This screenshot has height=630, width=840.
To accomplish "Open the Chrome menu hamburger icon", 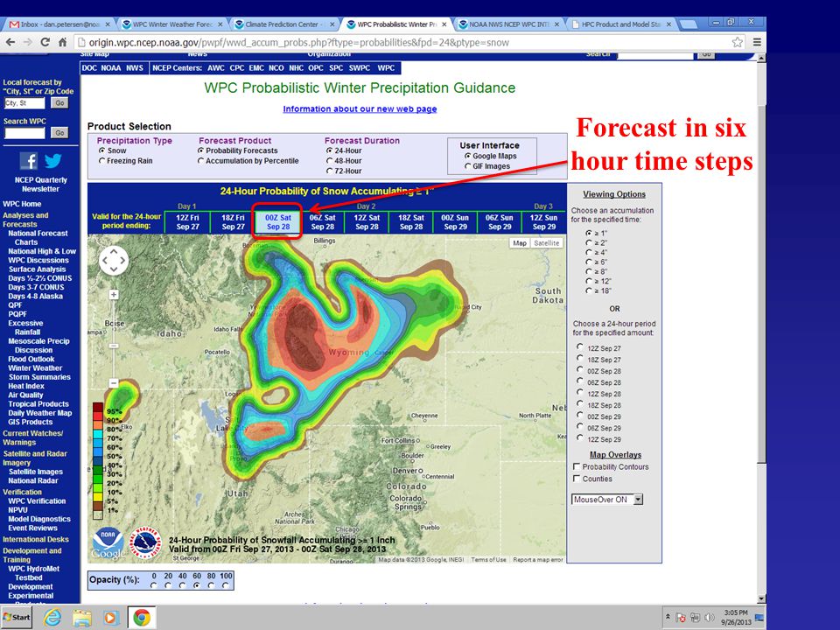I will (756, 42).
